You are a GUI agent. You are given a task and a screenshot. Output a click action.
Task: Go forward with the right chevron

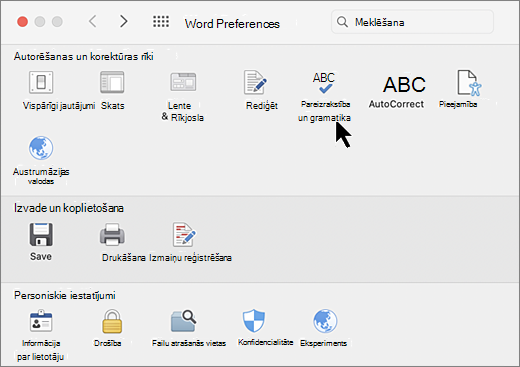pos(124,22)
